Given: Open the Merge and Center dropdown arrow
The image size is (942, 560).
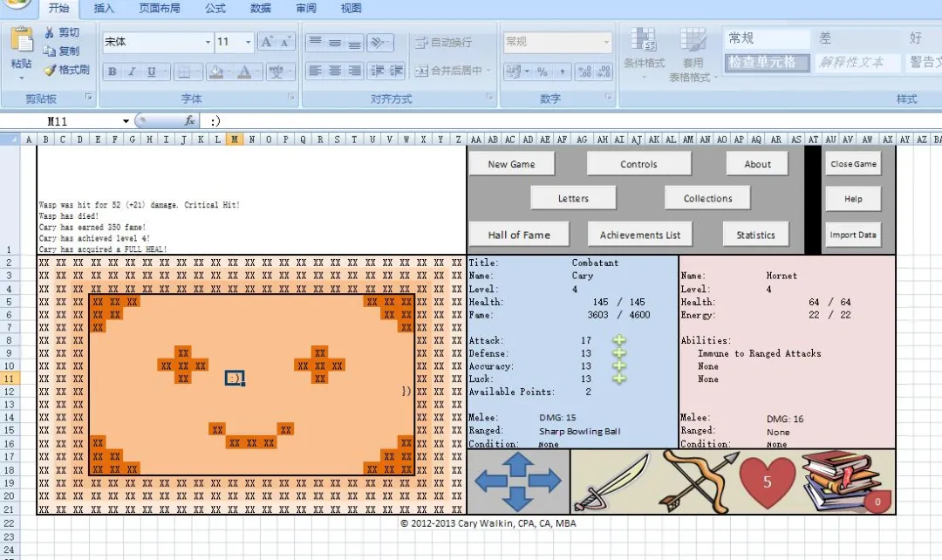Looking at the screenshot, I should (x=488, y=71).
